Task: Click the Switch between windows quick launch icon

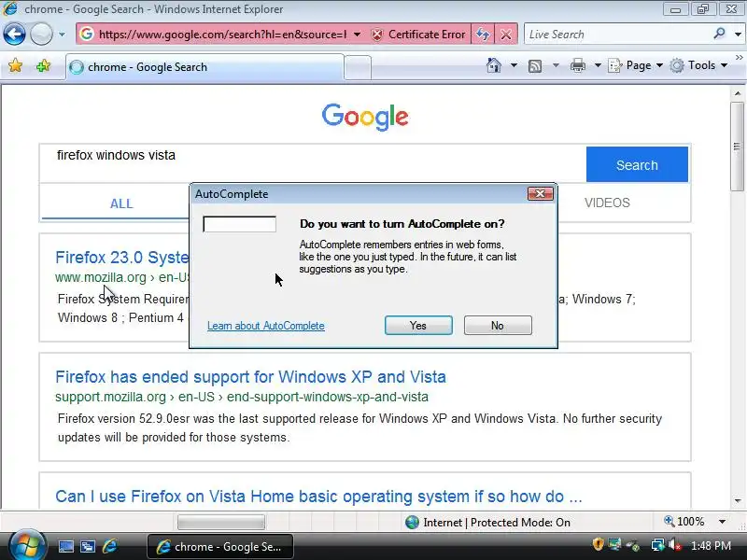Action: (88, 546)
